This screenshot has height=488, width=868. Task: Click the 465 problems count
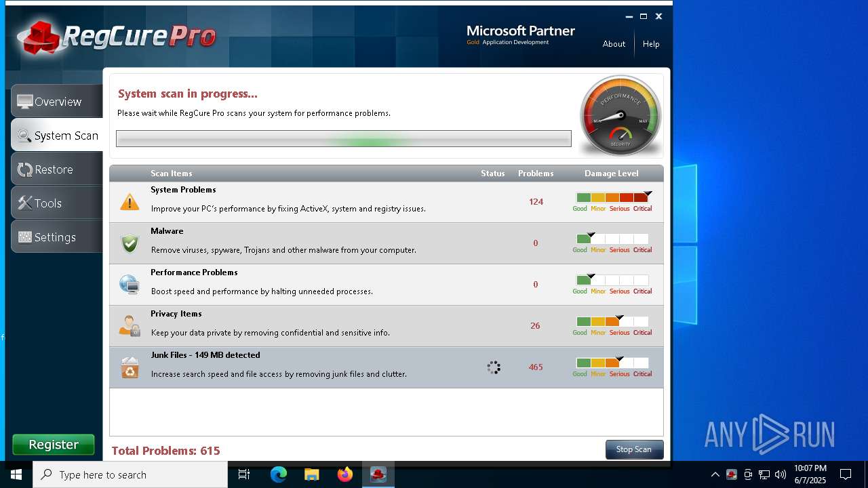(x=536, y=367)
